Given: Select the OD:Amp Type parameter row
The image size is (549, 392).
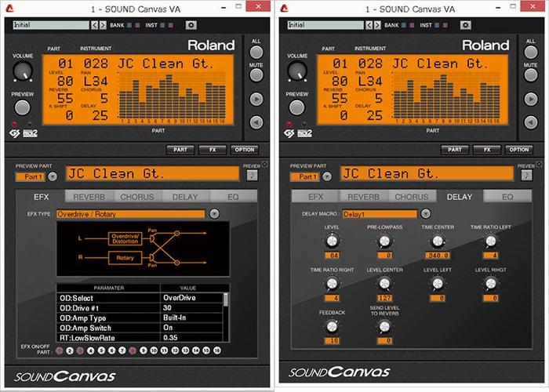Looking at the screenshot, I should (140, 318).
